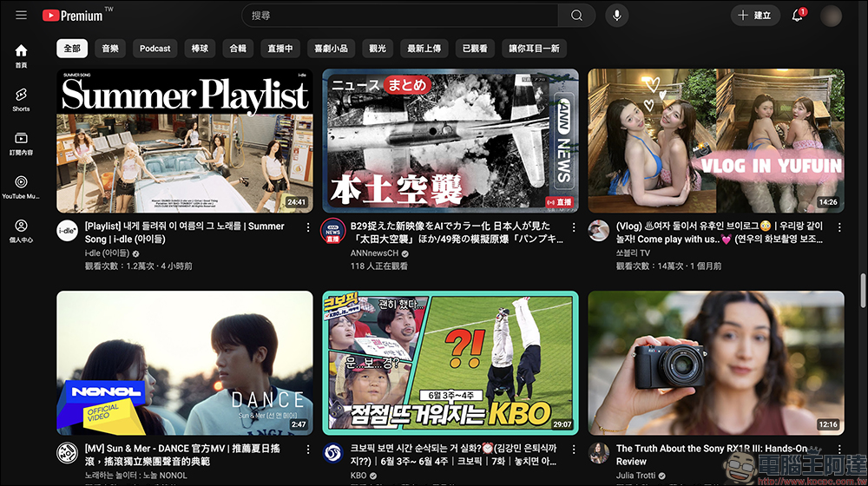The height and width of the screenshot is (486, 868).
Task: Open the Julia Trotti channel name
Action: 635,476
